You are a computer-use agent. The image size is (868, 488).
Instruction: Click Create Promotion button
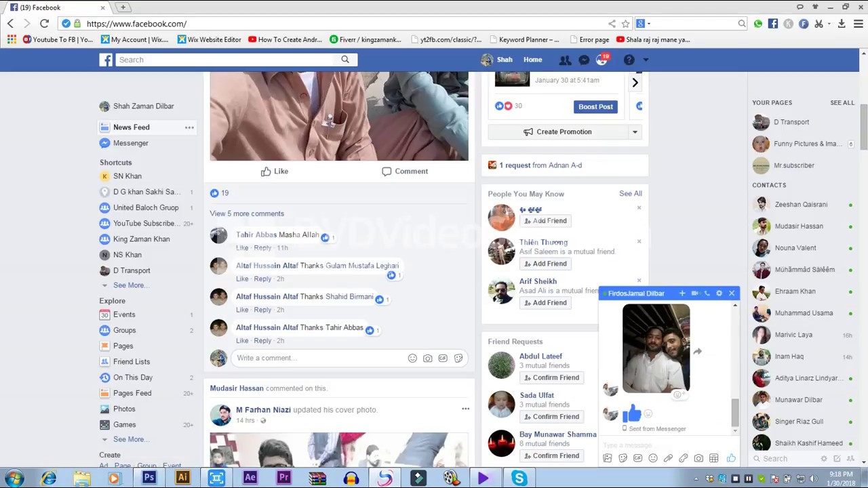(557, 132)
